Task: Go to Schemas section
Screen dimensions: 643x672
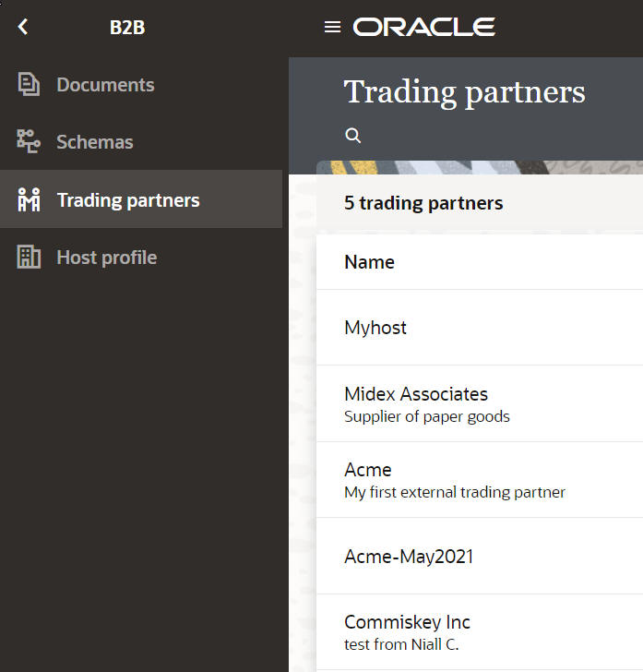Action: tap(95, 142)
